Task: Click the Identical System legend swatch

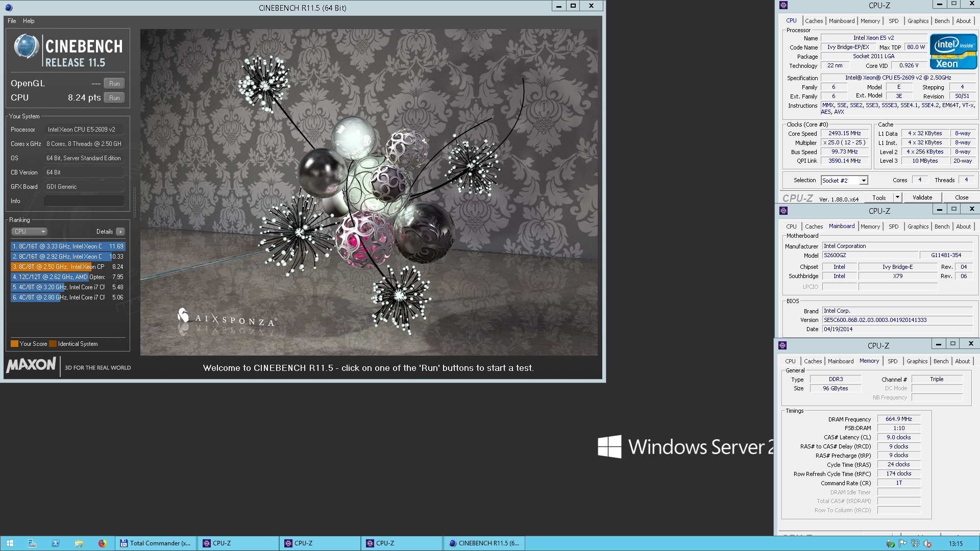Action: coord(53,344)
